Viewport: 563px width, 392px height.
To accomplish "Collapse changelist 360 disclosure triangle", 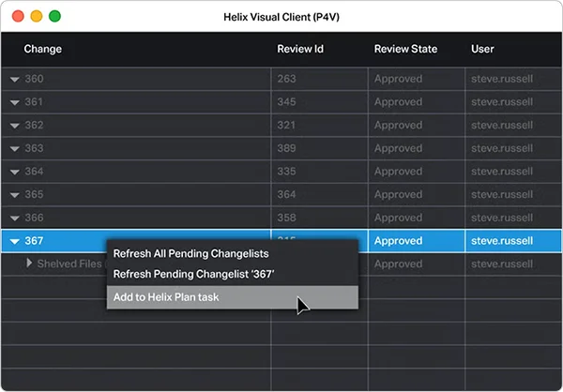I will tap(15, 80).
